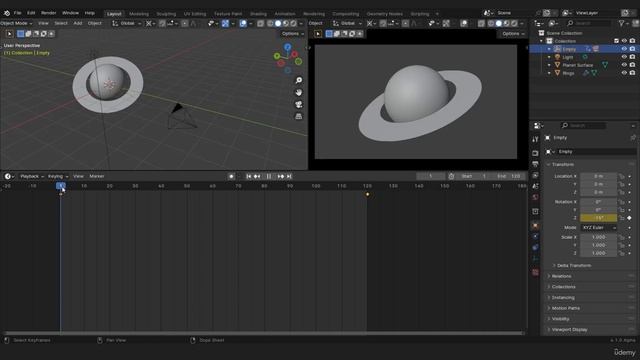This screenshot has width=640, height=360.
Task: Select solid shading mode in left viewport
Action: tap(278, 24)
